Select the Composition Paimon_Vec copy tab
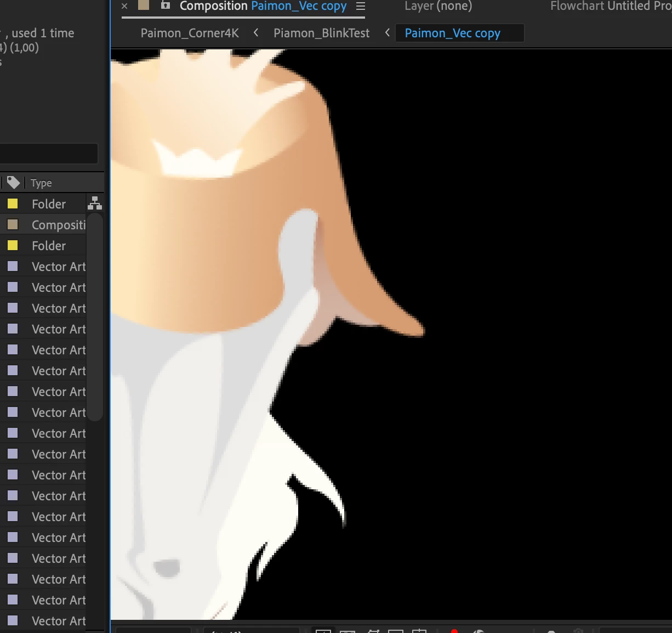 click(x=263, y=6)
